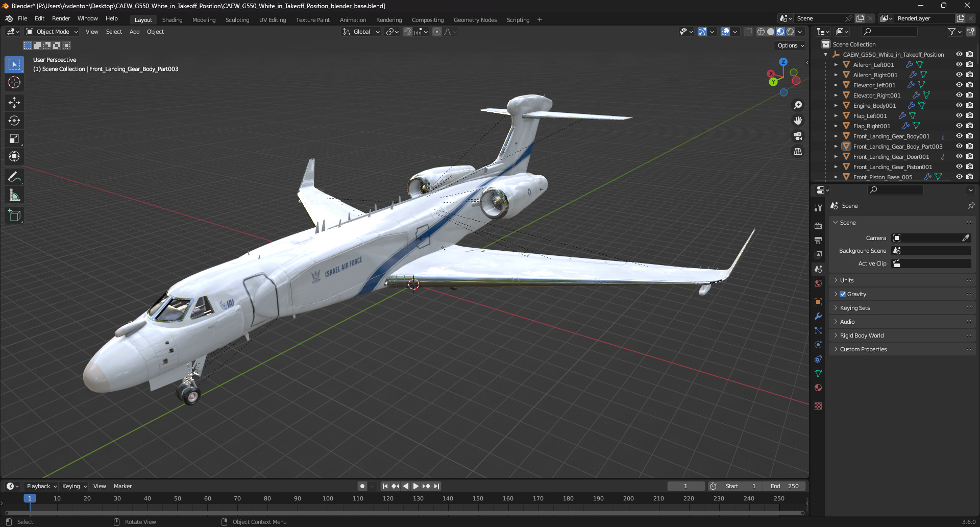Open the Render properties tab

[x=818, y=226]
